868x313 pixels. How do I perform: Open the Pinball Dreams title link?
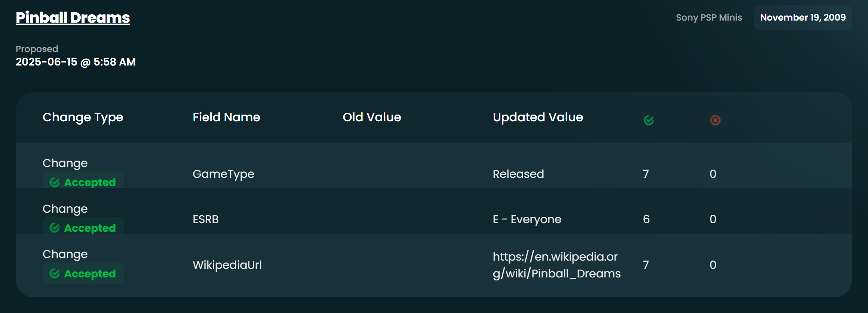coord(73,18)
